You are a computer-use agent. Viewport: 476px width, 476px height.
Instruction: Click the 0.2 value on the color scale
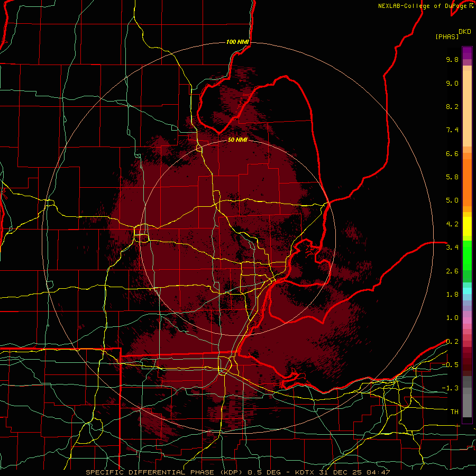452,342
